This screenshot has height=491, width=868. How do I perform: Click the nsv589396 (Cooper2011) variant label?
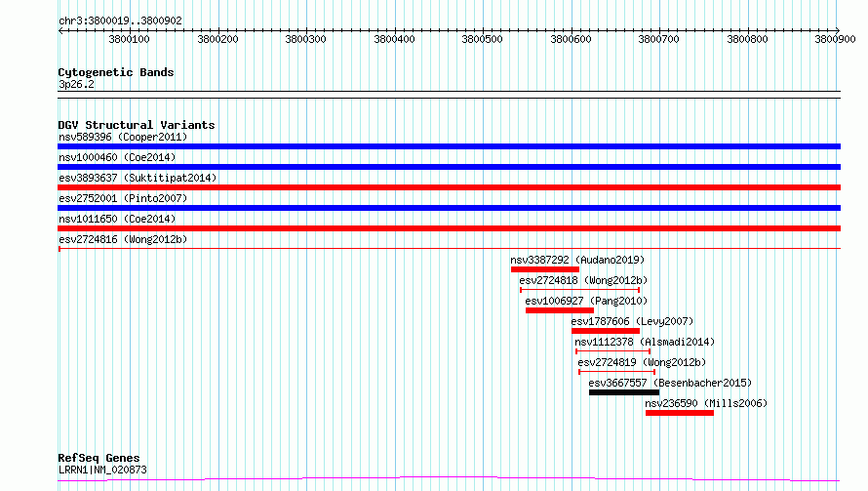pyautogui.click(x=123, y=137)
